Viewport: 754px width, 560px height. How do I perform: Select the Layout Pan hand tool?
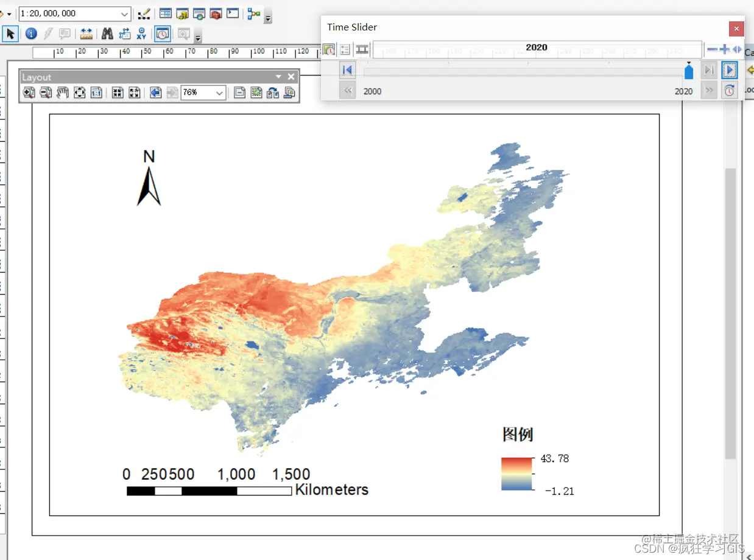63,93
